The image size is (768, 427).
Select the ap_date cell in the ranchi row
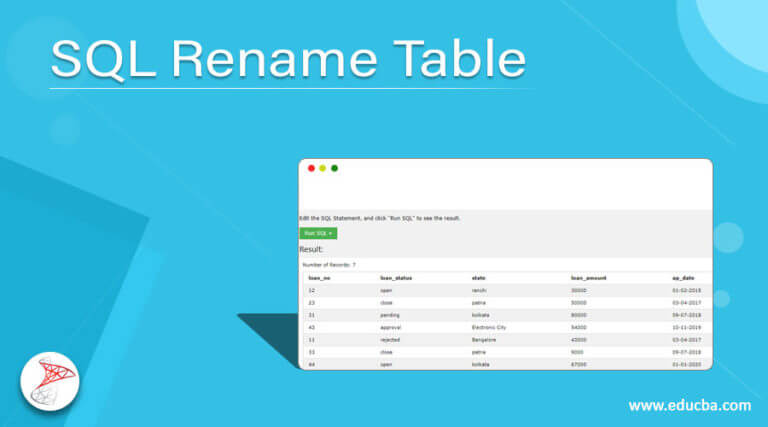[687, 290]
